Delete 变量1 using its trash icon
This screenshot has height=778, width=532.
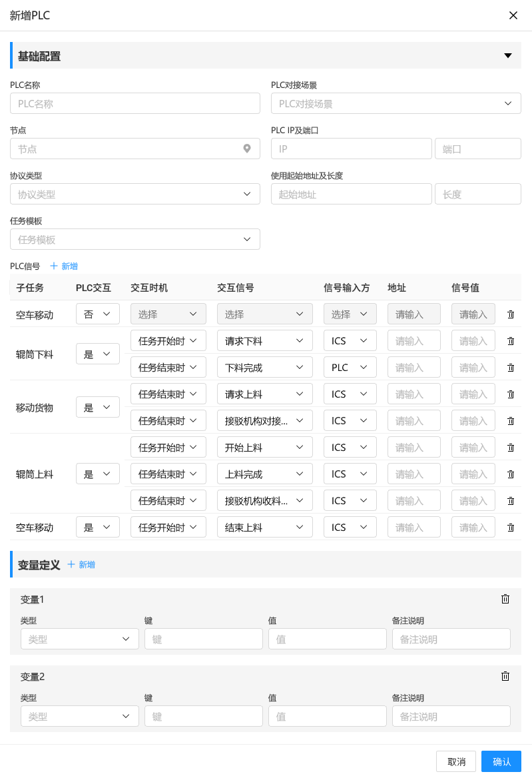(x=505, y=599)
